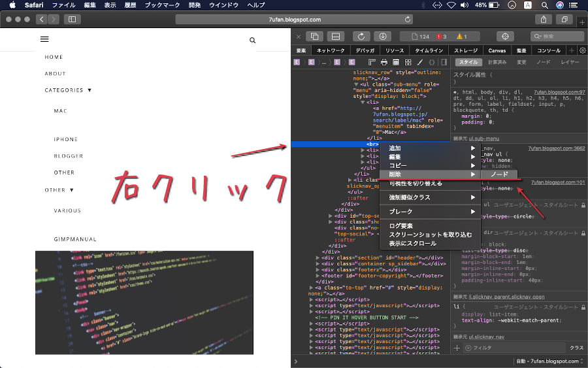
Task: Collapse the ul class="sub-menu" DOM node
Action: coord(356,84)
